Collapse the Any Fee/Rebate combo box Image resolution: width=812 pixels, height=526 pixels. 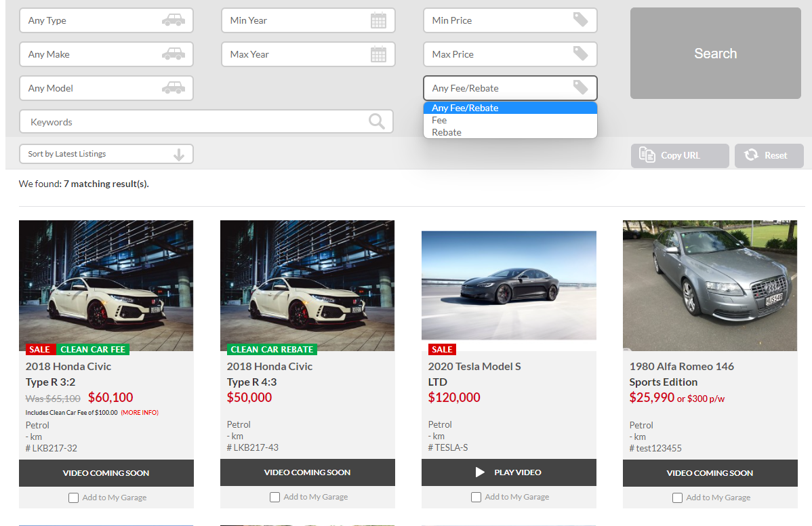pyautogui.click(x=510, y=88)
